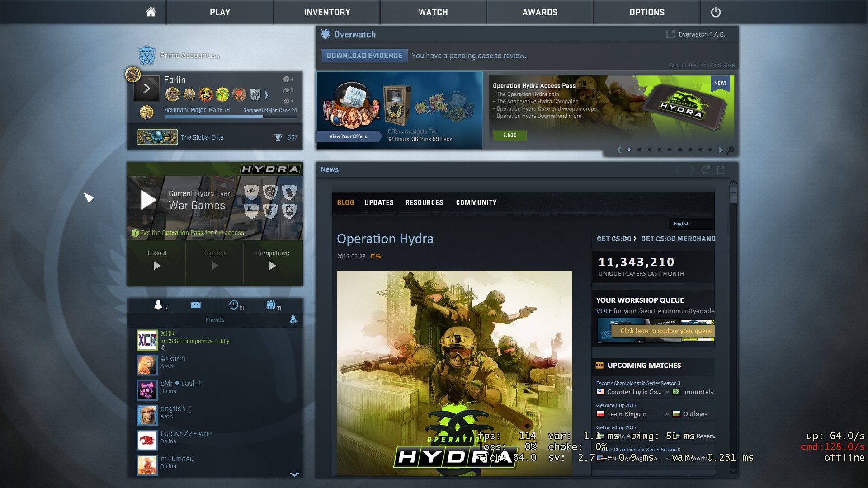Play Casual War Games mode
This screenshot has height=488, width=868.
point(157,266)
